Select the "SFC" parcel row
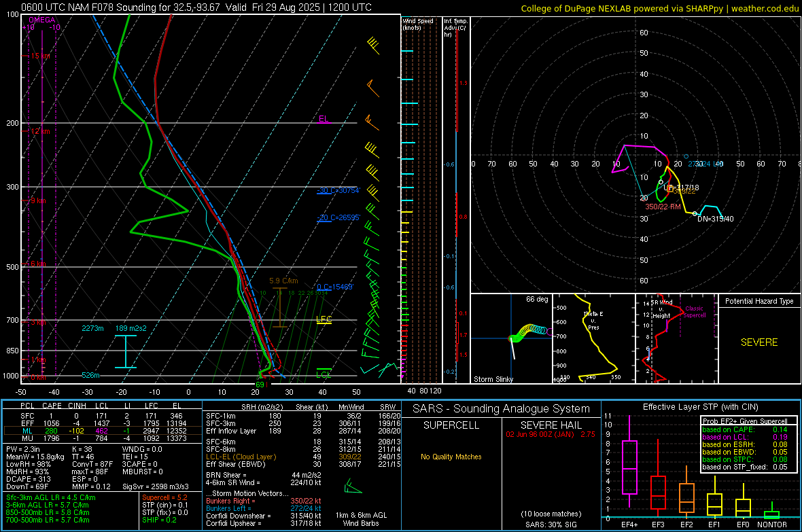The height and width of the screenshot is (532, 802). (x=102, y=416)
